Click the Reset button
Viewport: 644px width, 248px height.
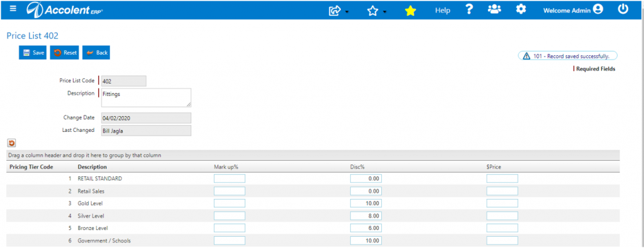[65, 53]
